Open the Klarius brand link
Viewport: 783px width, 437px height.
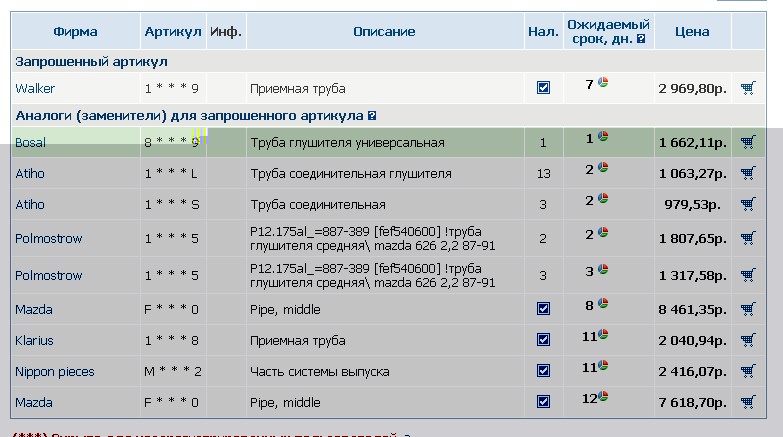pos(34,340)
